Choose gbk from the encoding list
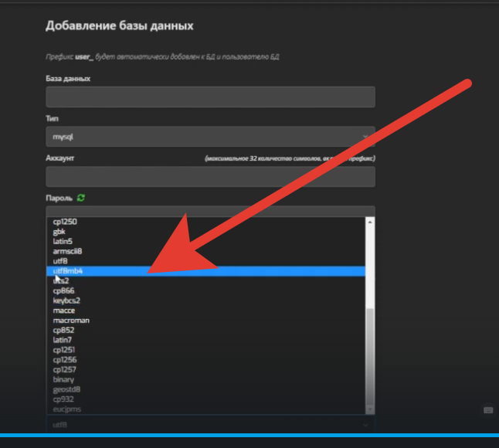Viewport: 499px width, 448px height. tap(59, 232)
